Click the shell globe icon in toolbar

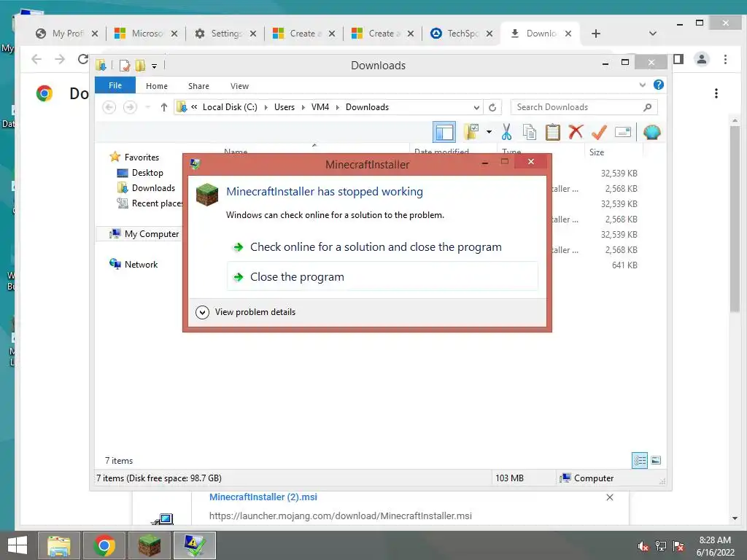pyautogui.click(x=651, y=132)
